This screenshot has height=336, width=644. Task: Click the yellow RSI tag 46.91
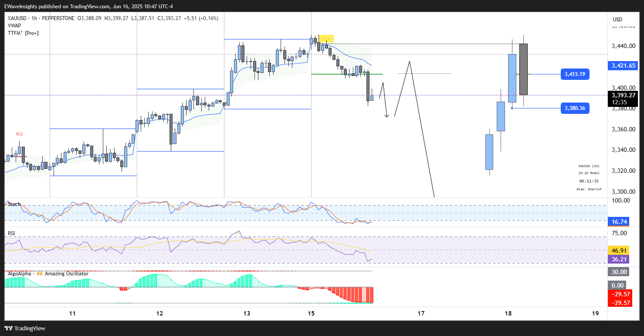click(619, 251)
